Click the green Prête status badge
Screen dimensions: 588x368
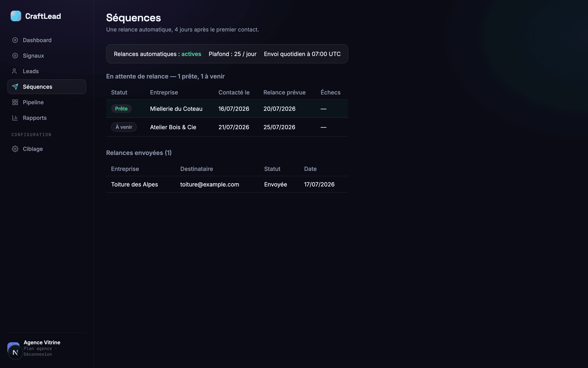[x=121, y=109]
